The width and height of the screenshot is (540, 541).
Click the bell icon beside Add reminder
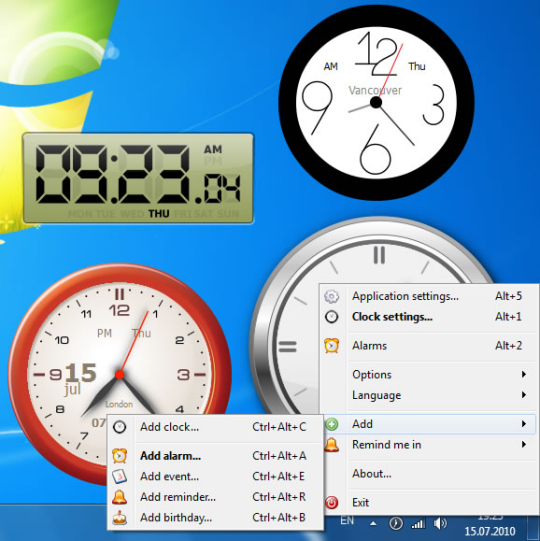(x=119, y=497)
